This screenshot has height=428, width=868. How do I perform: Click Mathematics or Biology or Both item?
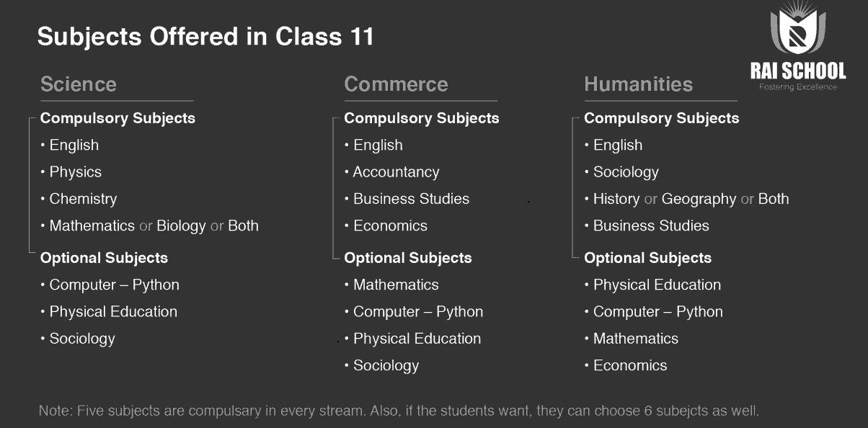[154, 226]
